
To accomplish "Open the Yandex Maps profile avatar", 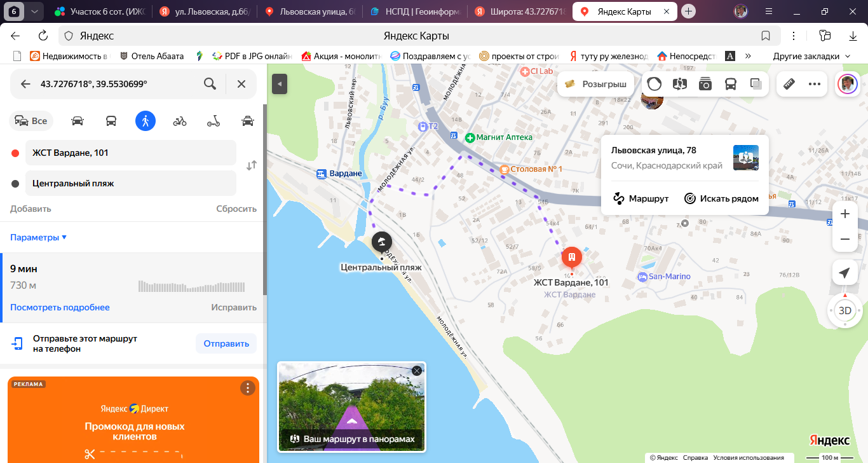I will pyautogui.click(x=847, y=84).
